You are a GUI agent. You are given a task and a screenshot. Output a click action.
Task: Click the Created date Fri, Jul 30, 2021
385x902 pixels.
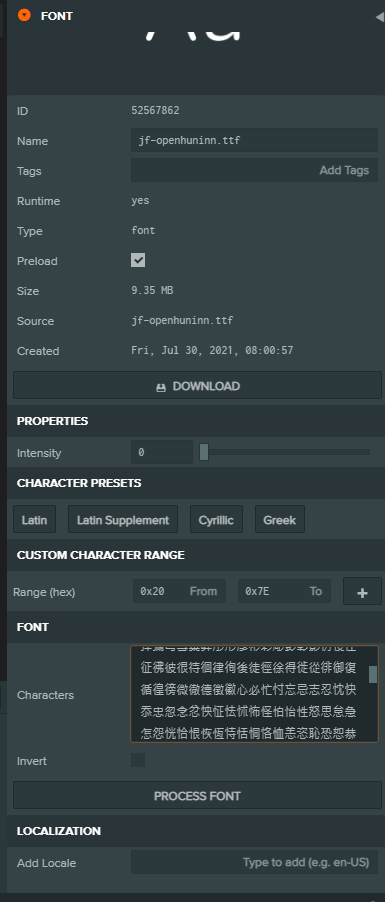click(x=212, y=350)
